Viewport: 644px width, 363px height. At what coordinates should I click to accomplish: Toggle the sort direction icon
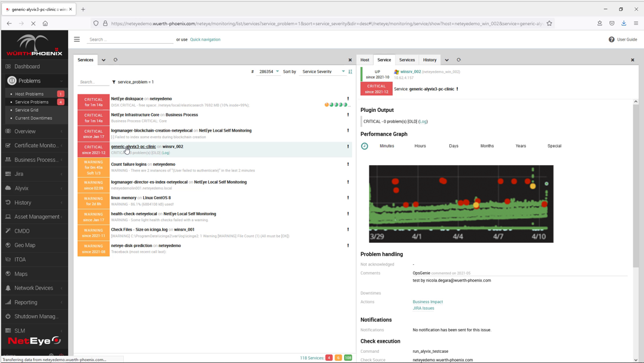coord(350,71)
